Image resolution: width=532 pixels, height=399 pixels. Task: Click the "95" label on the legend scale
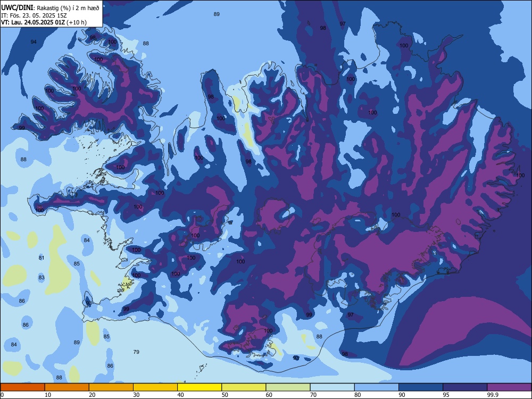[x=446, y=395]
